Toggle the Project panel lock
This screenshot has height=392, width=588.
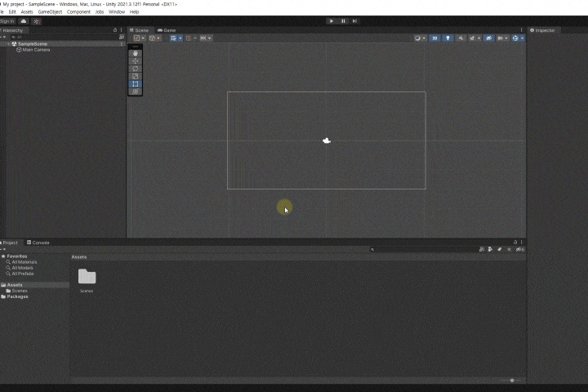point(515,243)
